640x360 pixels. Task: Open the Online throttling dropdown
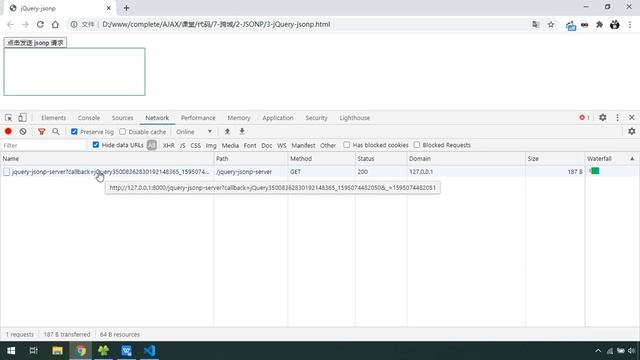193,132
